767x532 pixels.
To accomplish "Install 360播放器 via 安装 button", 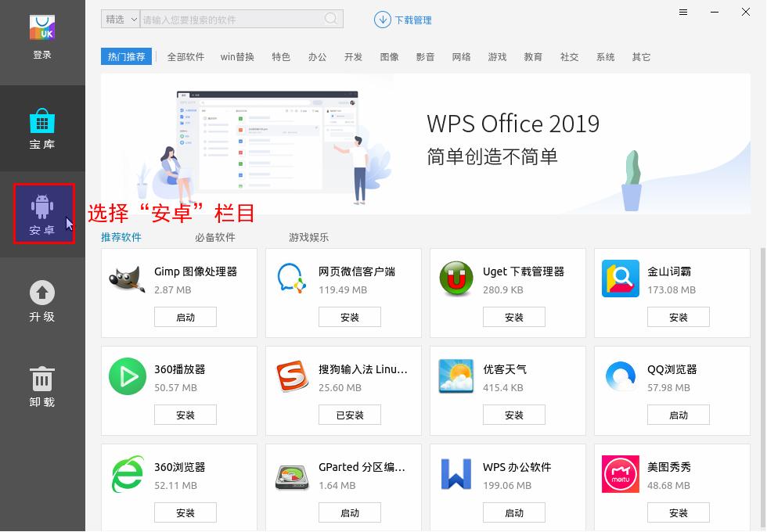I will [x=185, y=415].
